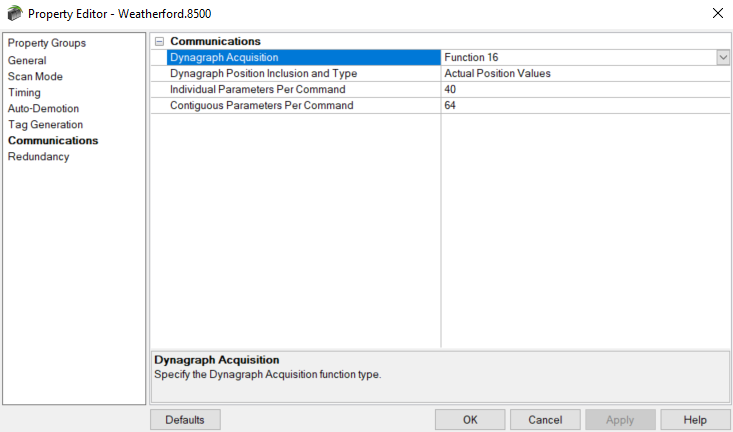This screenshot has height=432, width=733.
Task: Open the Redundancy property group
Action: coord(38,157)
